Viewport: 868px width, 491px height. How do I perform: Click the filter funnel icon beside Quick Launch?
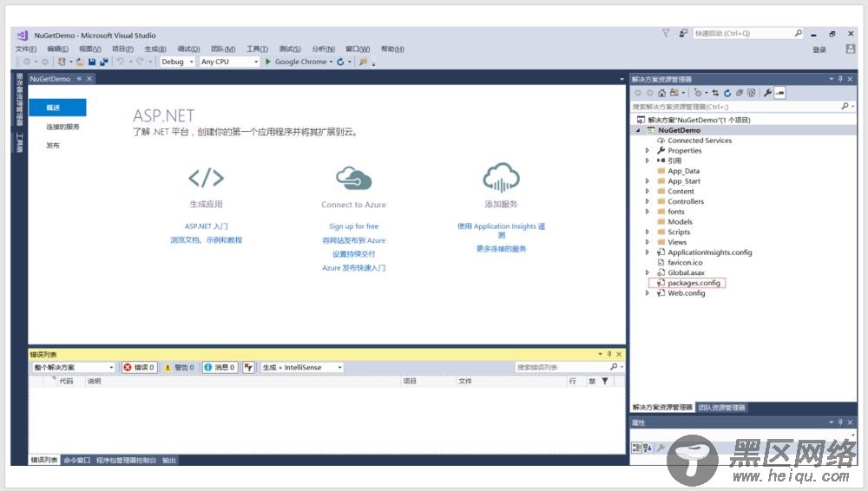click(666, 34)
